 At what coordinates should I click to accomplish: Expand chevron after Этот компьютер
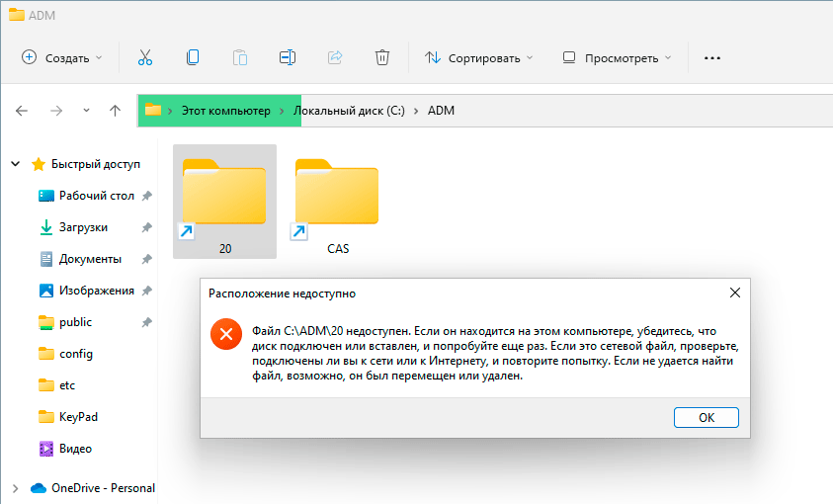pyautogui.click(x=282, y=111)
